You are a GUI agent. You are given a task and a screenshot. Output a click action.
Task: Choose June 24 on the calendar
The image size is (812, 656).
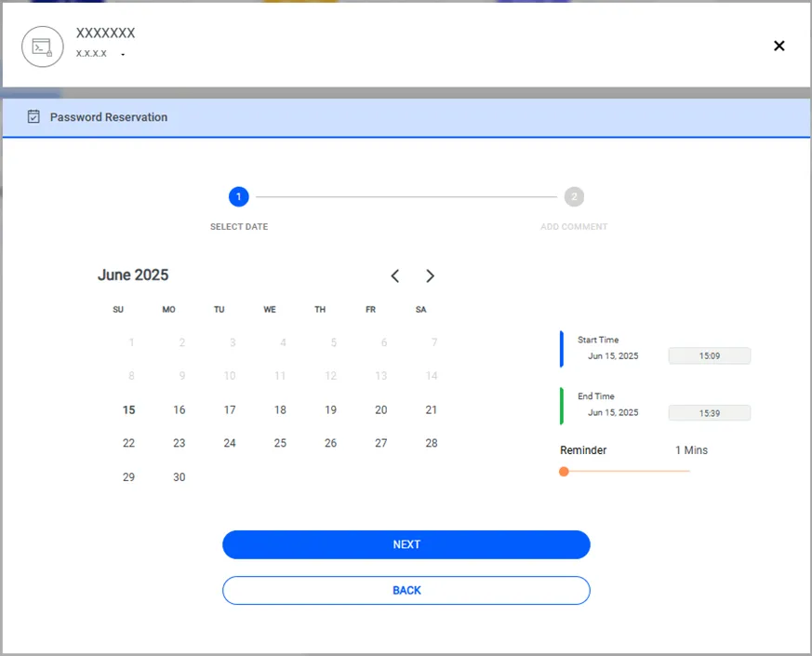230,443
